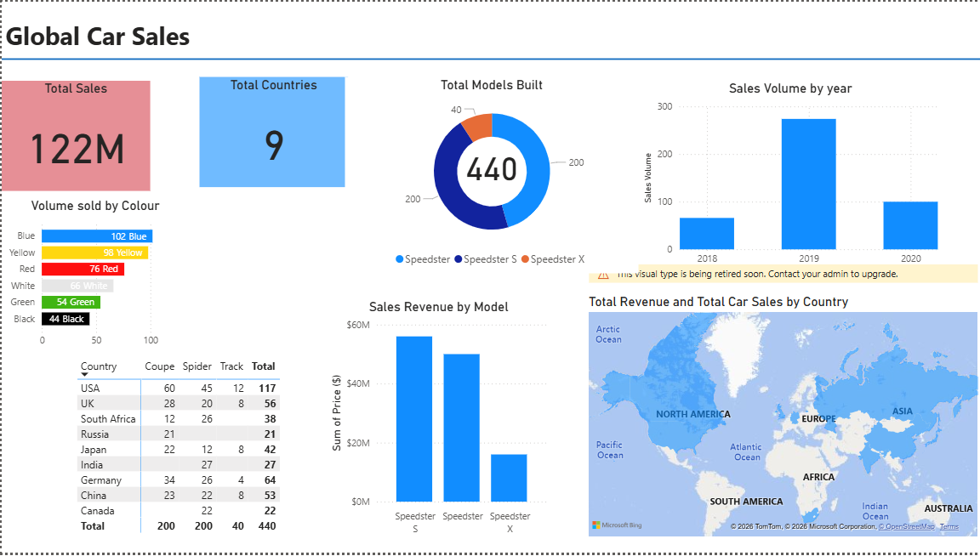Click the Total Sales 122M card

point(76,135)
